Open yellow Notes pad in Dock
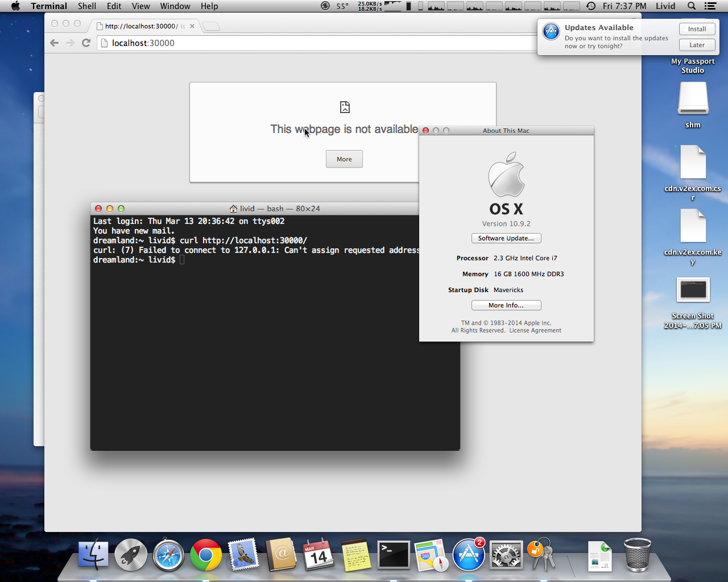The width and height of the screenshot is (728, 582). click(x=356, y=555)
